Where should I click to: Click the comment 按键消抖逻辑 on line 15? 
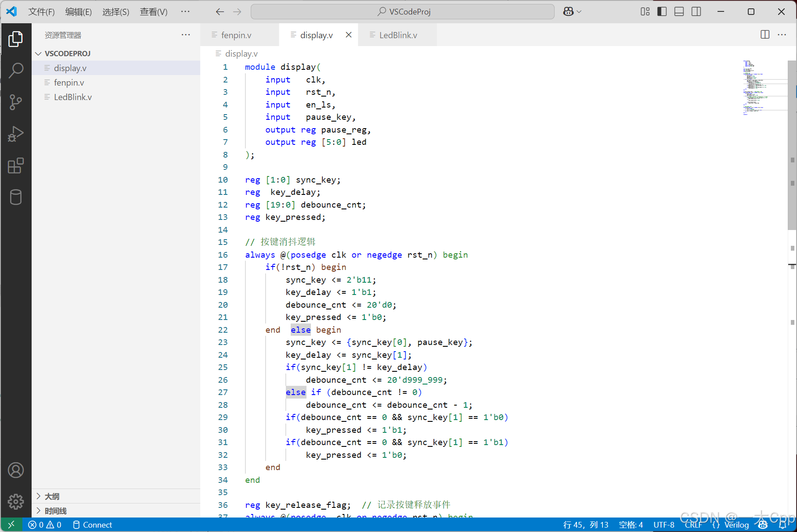coord(288,242)
